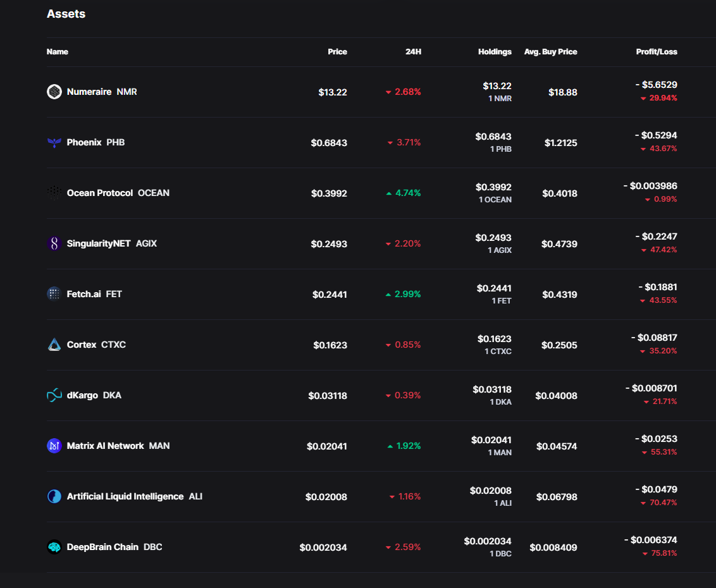Click Cortex 24H change 0.85%
716x588 pixels.
[403, 345]
